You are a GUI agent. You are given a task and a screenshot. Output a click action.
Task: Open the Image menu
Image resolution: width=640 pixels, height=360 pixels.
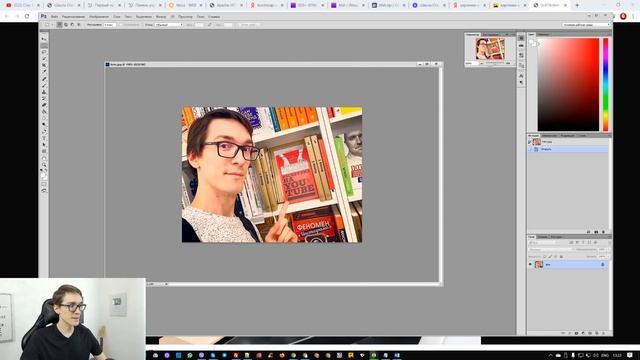(99, 17)
